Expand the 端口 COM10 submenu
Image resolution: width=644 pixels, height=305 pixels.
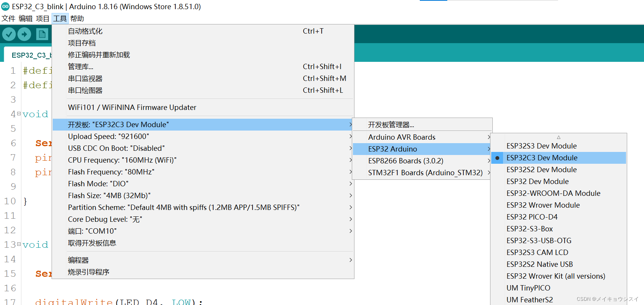pyautogui.click(x=203, y=231)
